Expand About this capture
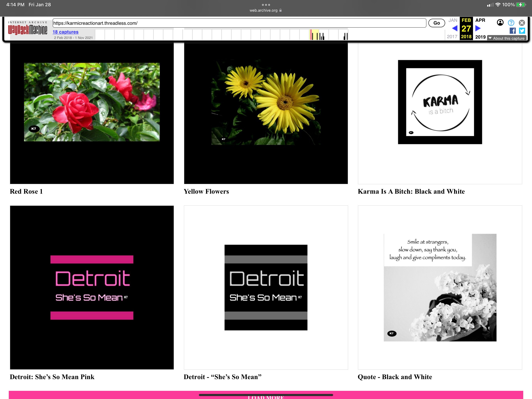532x399 pixels. coord(506,38)
